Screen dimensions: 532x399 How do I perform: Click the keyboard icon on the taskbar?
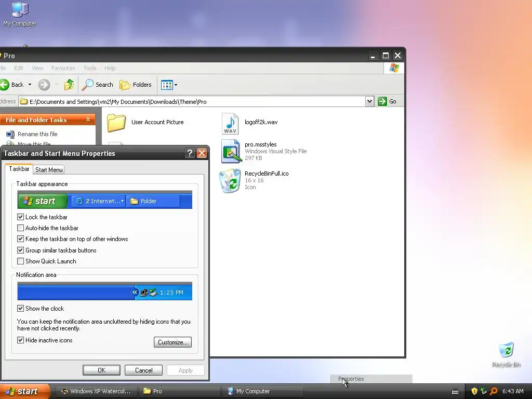point(455,392)
